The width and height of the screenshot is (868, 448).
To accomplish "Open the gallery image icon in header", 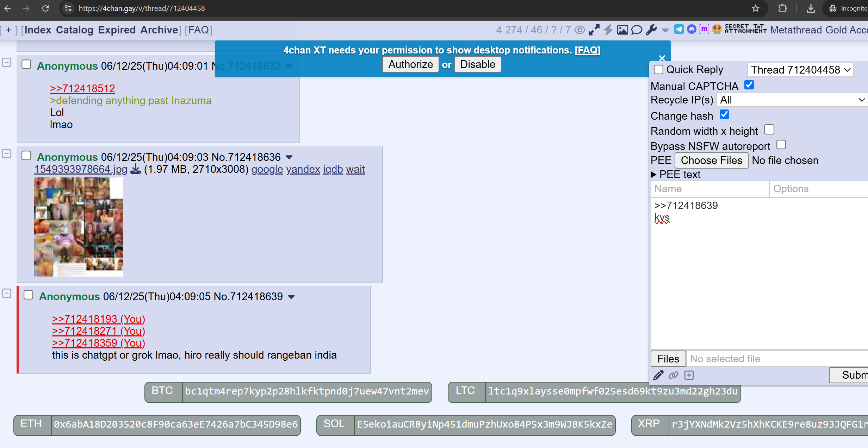I will [x=622, y=30].
